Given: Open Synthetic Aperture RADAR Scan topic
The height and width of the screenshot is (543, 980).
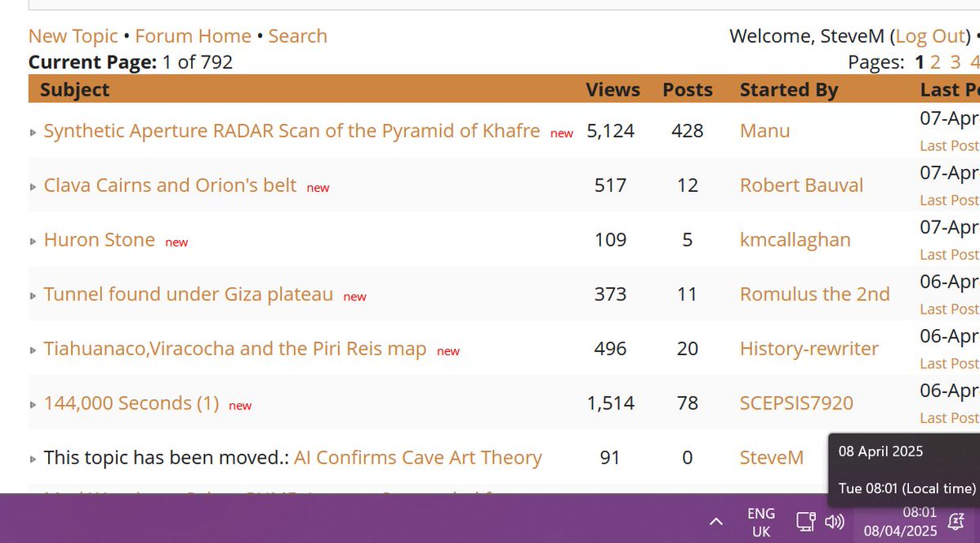Looking at the screenshot, I should [x=292, y=131].
